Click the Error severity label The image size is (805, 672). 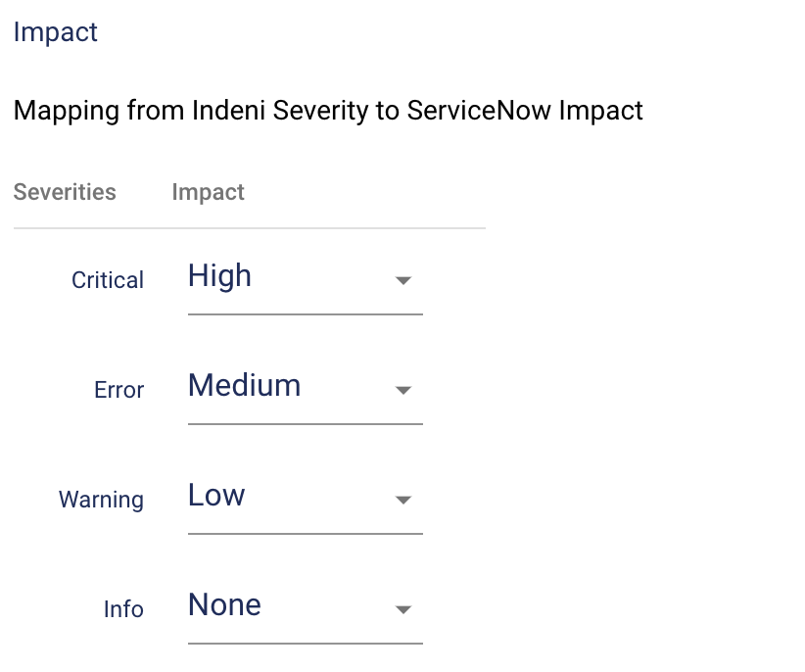[118, 390]
